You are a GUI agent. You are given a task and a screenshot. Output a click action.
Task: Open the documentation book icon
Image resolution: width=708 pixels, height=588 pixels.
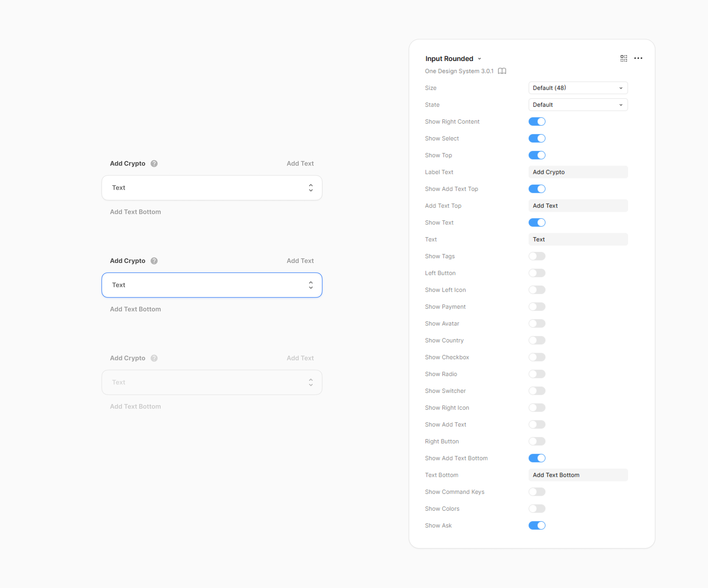click(502, 71)
